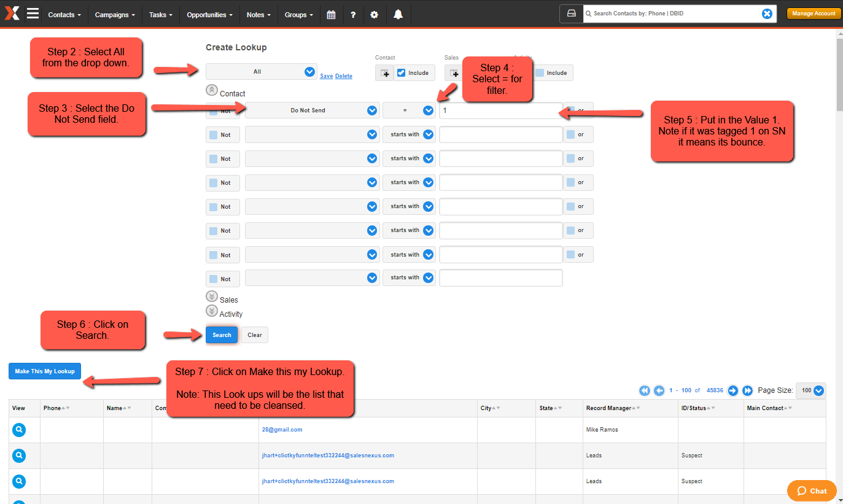View the first contact record magnifier icon
This screenshot has width=843, height=504.
click(19, 430)
